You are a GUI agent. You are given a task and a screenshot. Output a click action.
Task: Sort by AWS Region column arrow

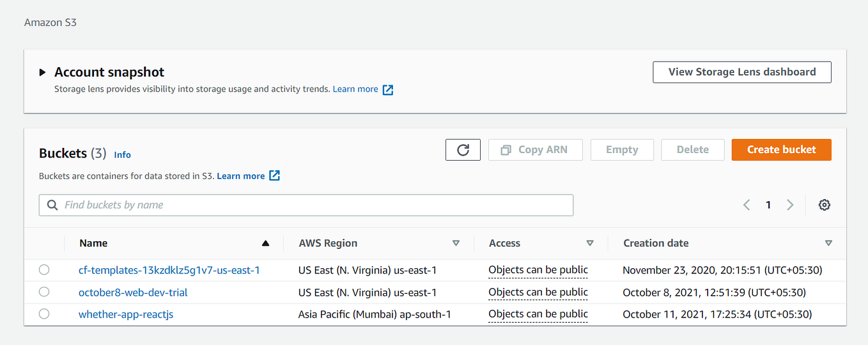pyautogui.click(x=456, y=243)
